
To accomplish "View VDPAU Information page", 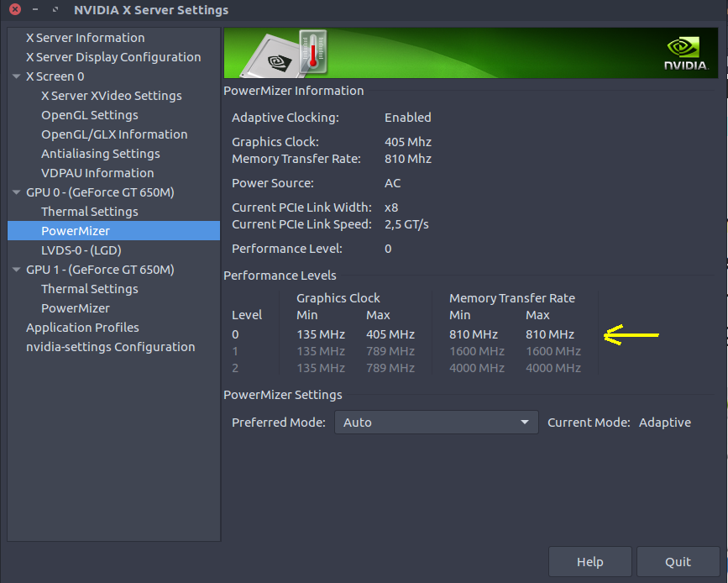I will [x=97, y=173].
